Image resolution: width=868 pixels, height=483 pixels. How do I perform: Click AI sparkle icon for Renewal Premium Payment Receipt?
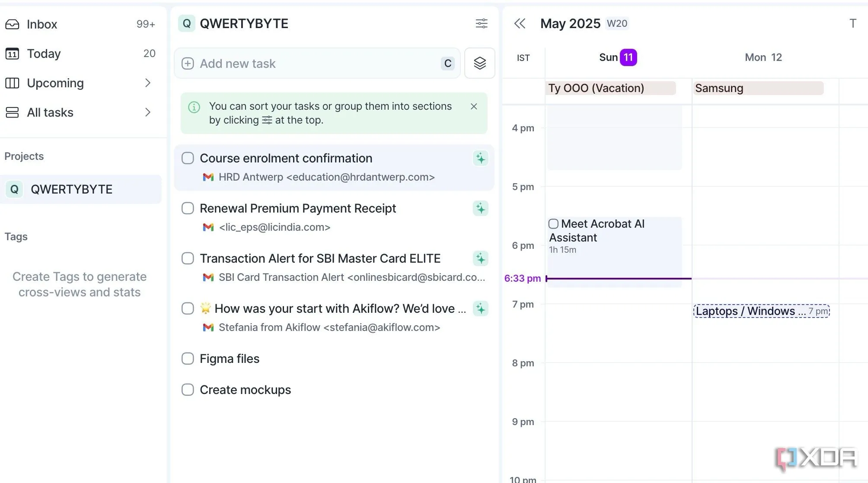click(x=480, y=208)
